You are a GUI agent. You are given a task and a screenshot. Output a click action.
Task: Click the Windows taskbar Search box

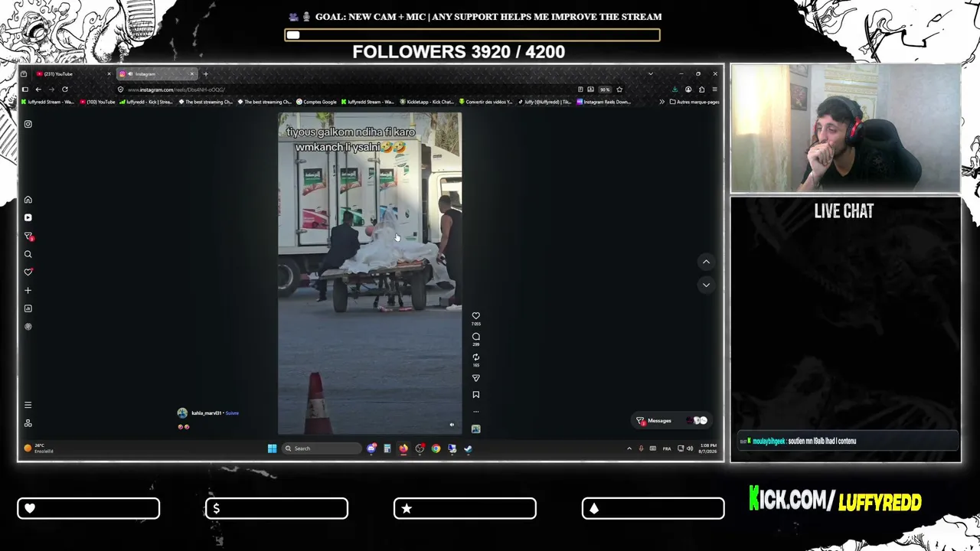(x=321, y=448)
